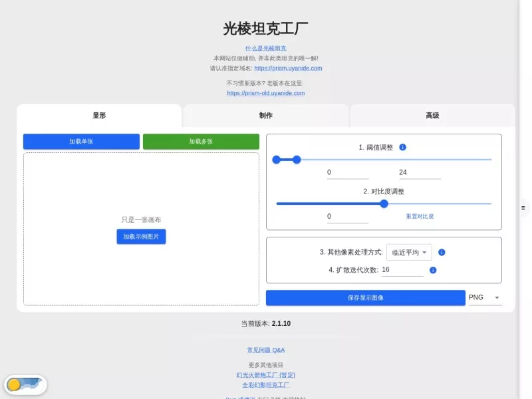The width and height of the screenshot is (532, 399).
Task: Click 重置对比度 link
Action: coord(420,217)
